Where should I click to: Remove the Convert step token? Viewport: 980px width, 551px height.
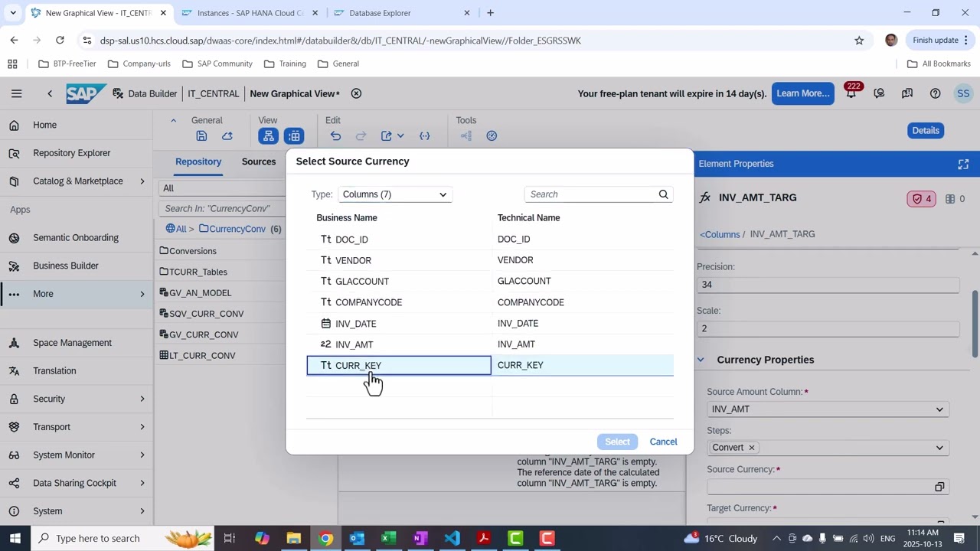[751, 448]
